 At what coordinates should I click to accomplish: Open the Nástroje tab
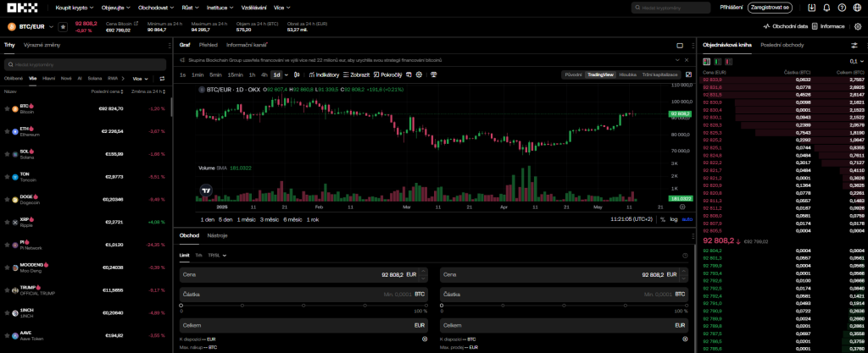[217, 235]
